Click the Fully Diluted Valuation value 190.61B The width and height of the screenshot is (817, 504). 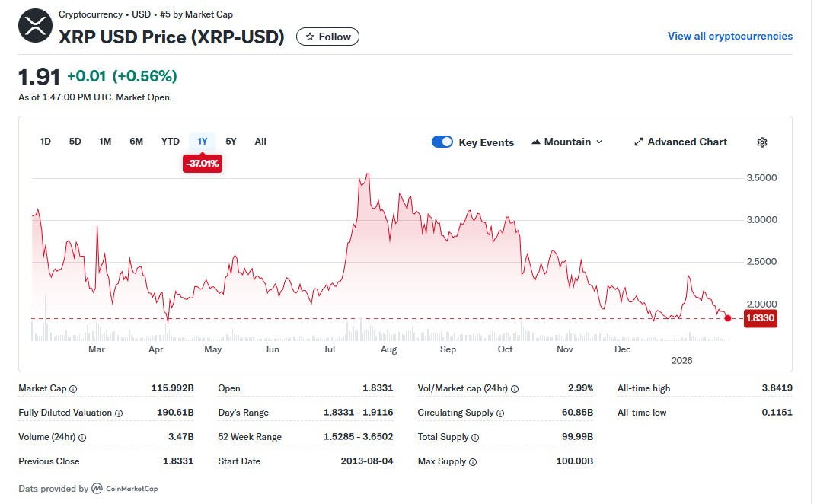(175, 413)
